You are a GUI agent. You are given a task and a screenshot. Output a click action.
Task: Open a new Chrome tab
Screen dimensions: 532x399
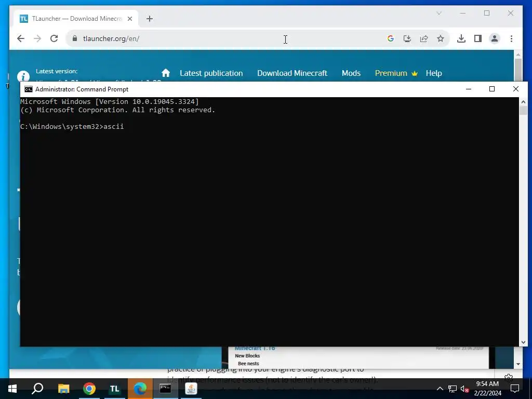click(x=150, y=19)
